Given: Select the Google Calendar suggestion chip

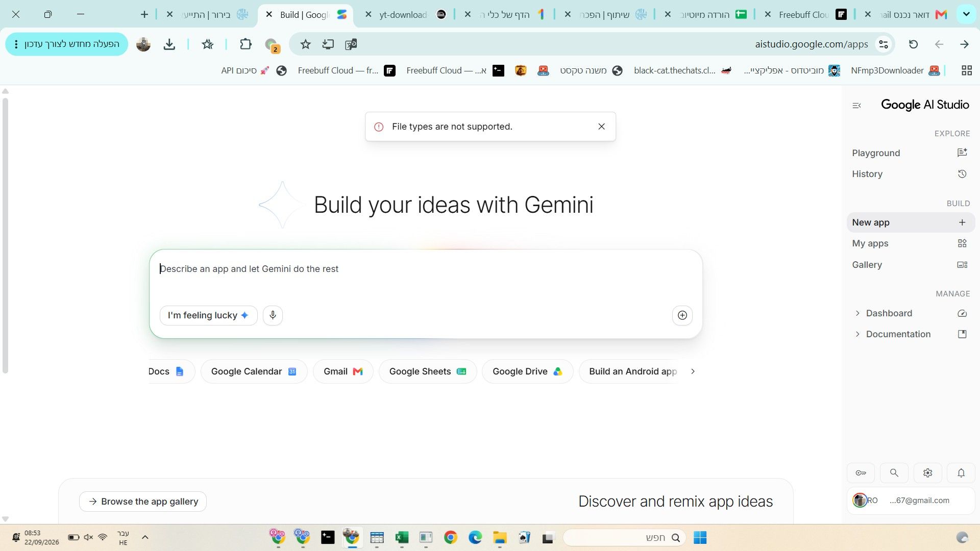Looking at the screenshot, I should pyautogui.click(x=254, y=371).
